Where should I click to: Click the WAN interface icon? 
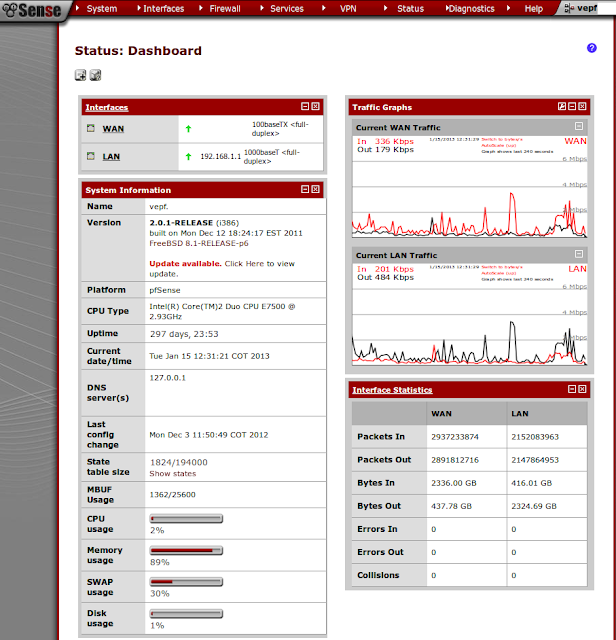pos(91,128)
